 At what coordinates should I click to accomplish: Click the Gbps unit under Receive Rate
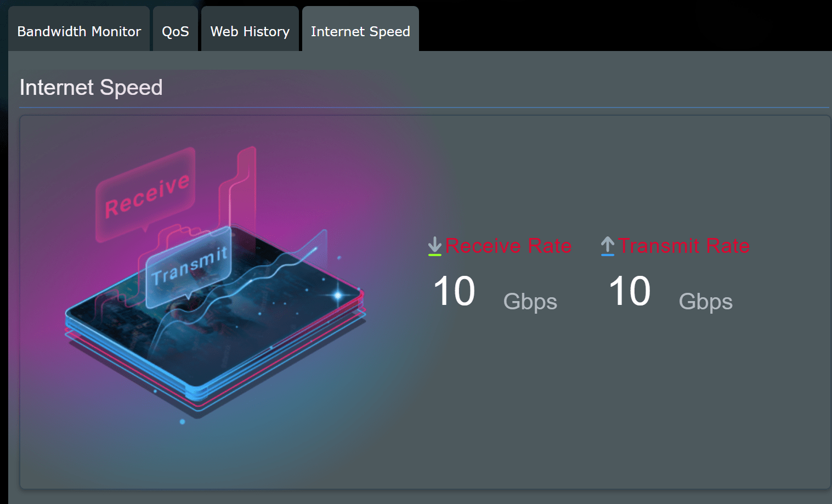530,302
